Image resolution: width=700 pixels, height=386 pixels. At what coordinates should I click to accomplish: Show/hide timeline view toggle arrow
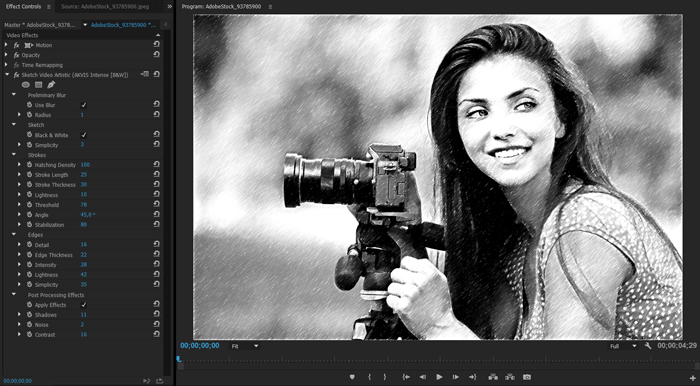(166, 25)
